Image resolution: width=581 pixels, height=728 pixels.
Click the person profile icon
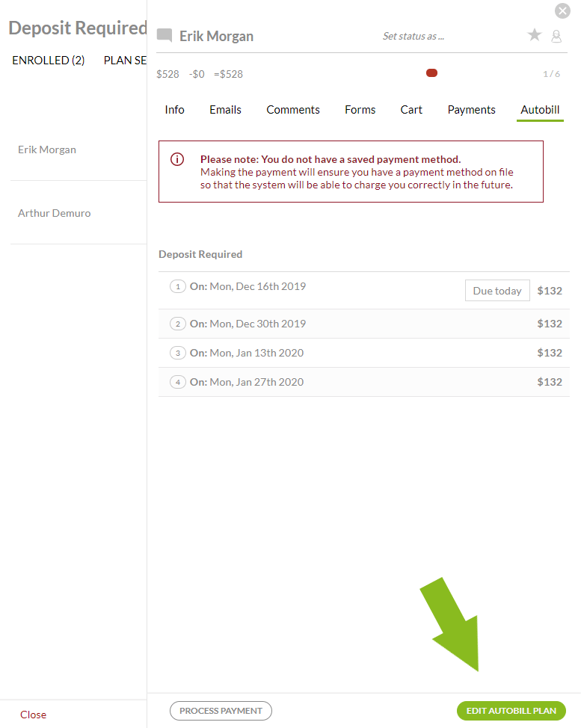pyautogui.click(x=556, y=36)
